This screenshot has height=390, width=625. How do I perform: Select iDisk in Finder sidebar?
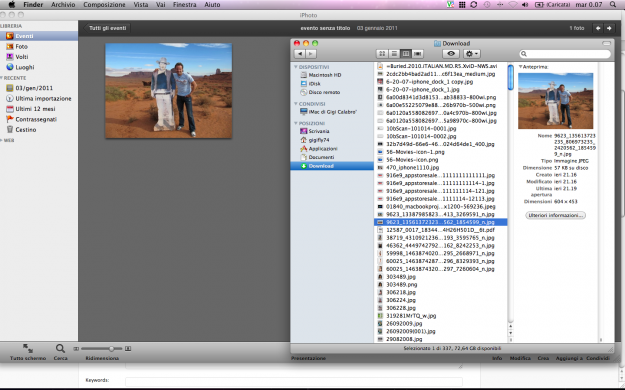pyautogui.click(x=310, y=84)
